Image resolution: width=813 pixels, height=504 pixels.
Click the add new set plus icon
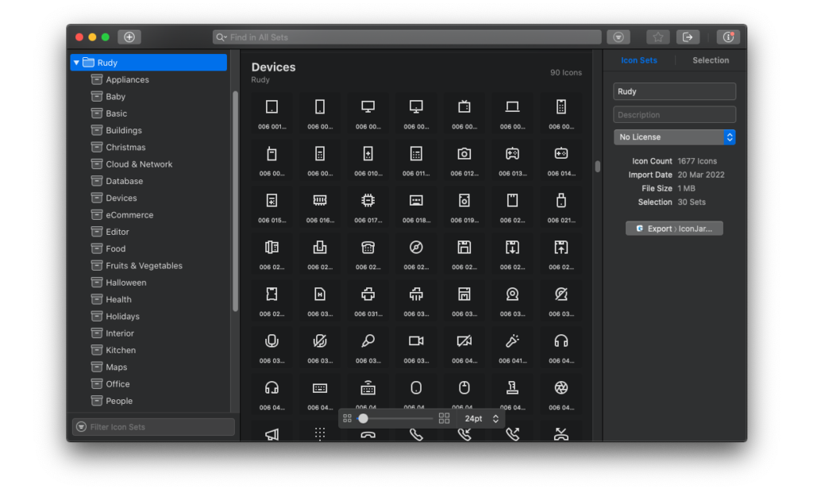click(x=129, y=37)
